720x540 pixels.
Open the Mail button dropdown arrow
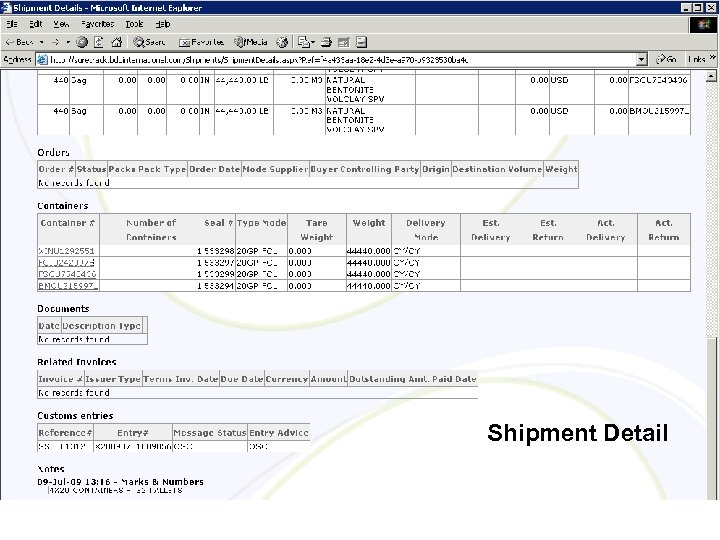tap(313, 42)
